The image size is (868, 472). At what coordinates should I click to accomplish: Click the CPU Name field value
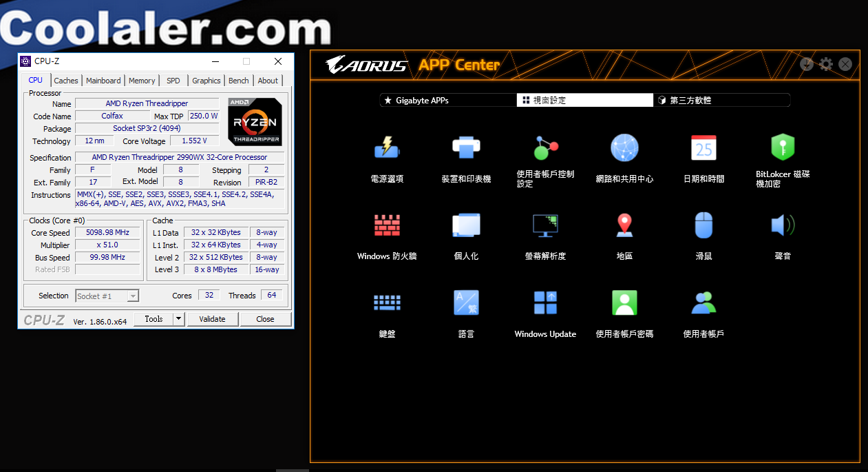click(147, 104)
